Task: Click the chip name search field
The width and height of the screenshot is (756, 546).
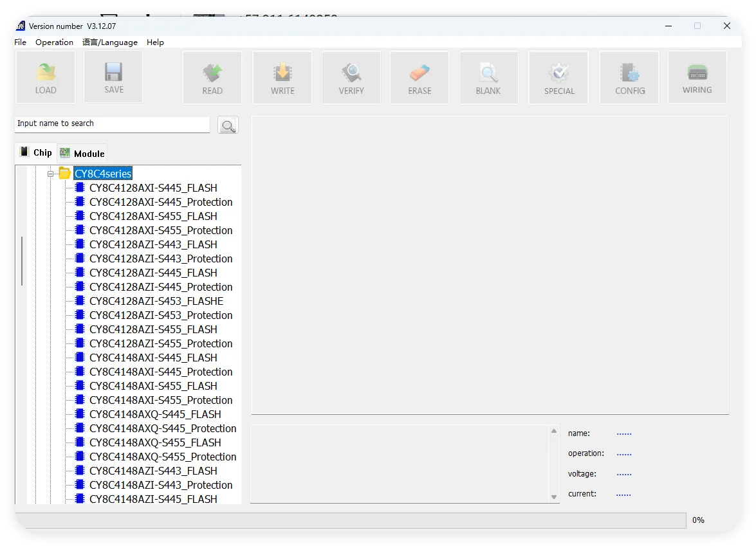Action: [x=112, y=124]
